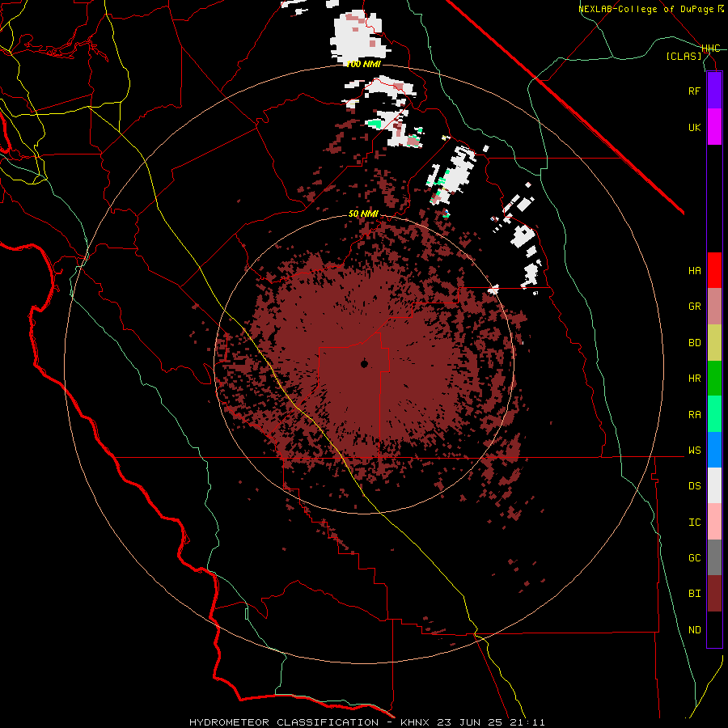Click the BD legend label
This screenshot has width=728, height=728.
pyautogui.click(x=694, y=343)
